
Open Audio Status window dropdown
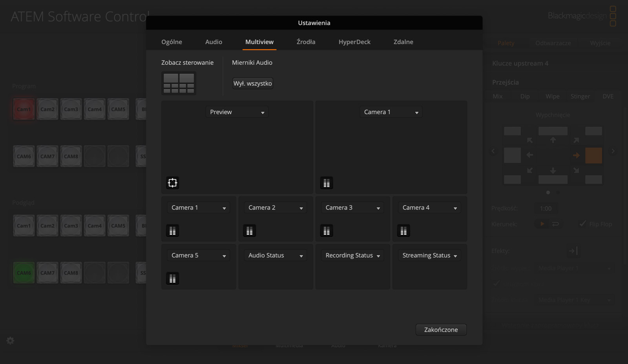coord(276,255)
